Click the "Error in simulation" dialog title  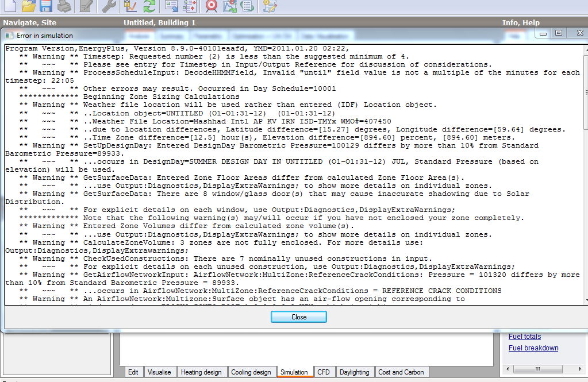[45, 36]
